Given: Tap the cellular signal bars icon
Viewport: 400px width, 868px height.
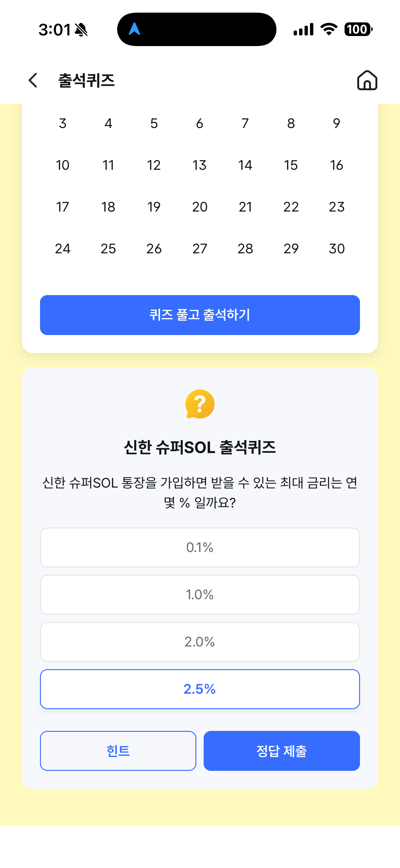Looking at the screenshot, I should 303,29.
